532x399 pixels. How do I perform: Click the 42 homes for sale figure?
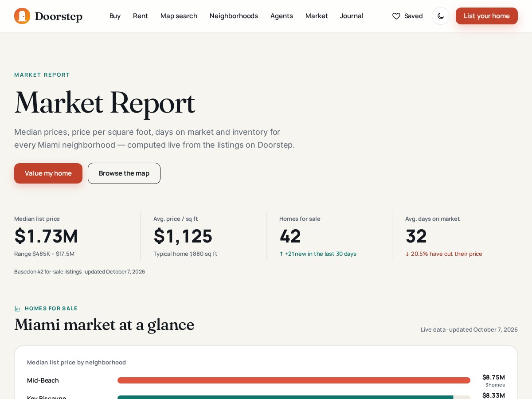pos(290,236)
